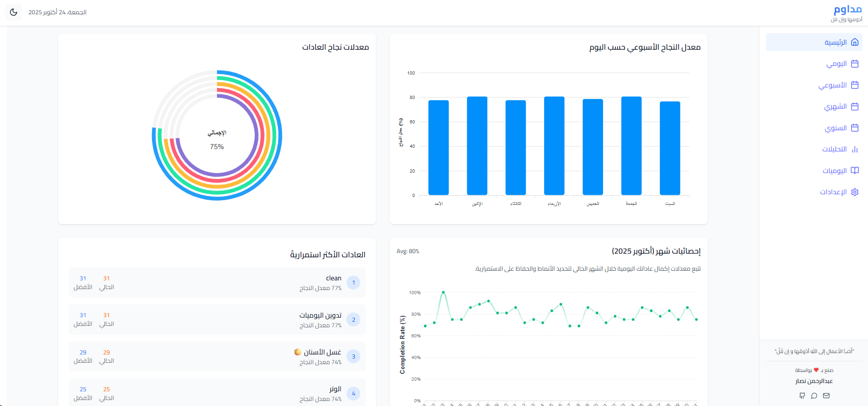Viewport: 868px width, 406px height.
Task: Click the gear icon for الإعدادات
Action: (x=855, y=192)
